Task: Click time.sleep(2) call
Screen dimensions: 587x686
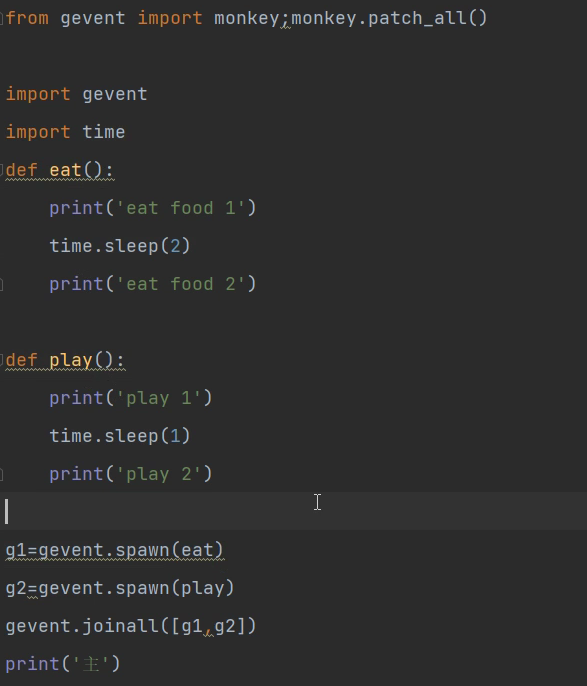Action: pos(119,246)
